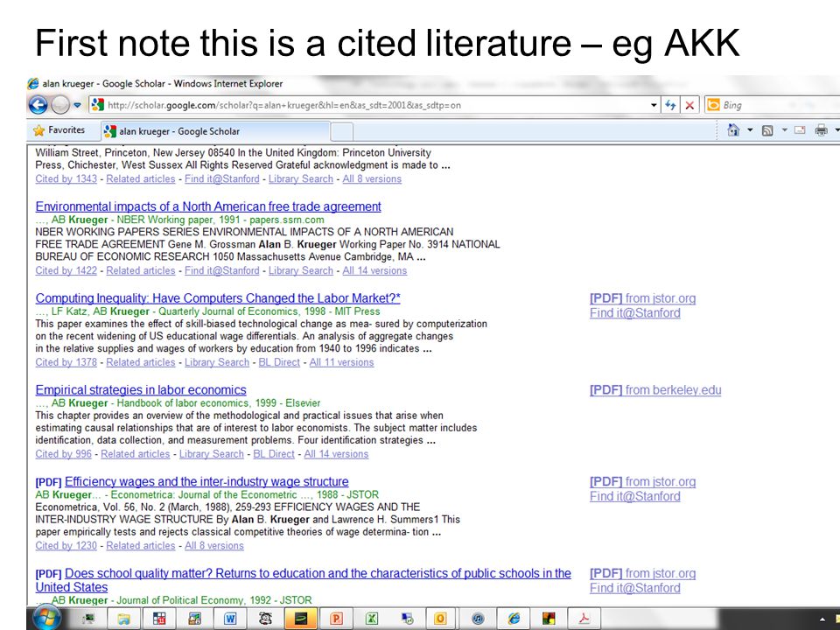
Task: Click the Read Mail envelope icon
Action: click(800, 129)
